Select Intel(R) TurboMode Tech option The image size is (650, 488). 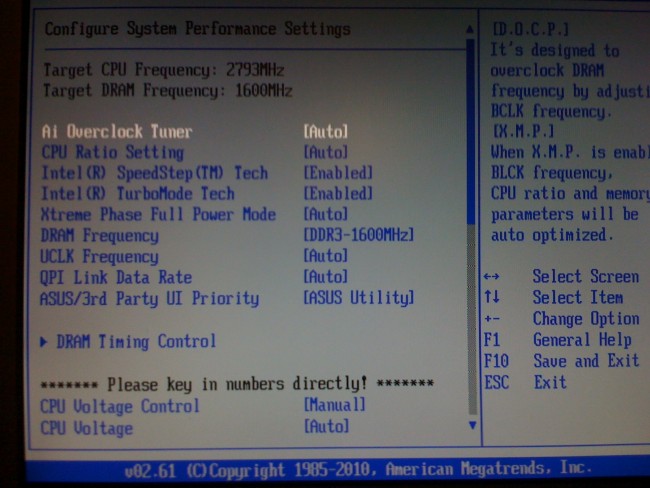[138, 194]
